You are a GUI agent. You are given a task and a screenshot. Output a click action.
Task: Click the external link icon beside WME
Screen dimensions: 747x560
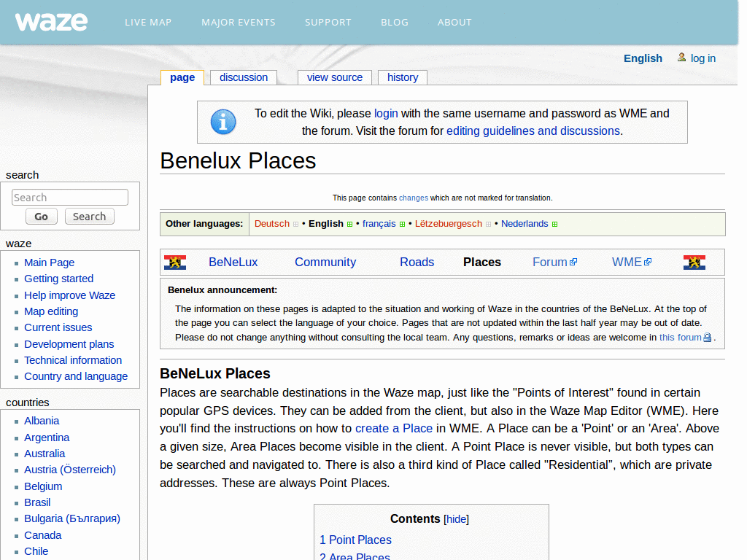(x=646, y=261)
